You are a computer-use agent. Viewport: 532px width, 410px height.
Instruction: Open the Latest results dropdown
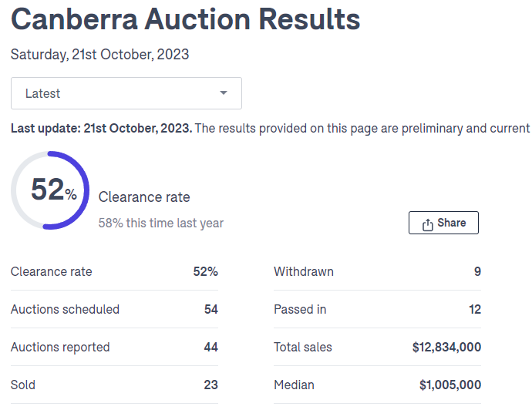click(126, 93)
